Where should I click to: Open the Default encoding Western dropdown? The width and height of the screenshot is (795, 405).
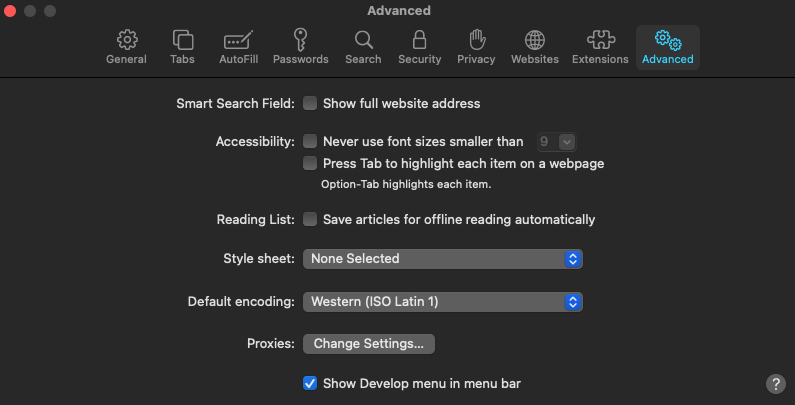tap(443, 302)
